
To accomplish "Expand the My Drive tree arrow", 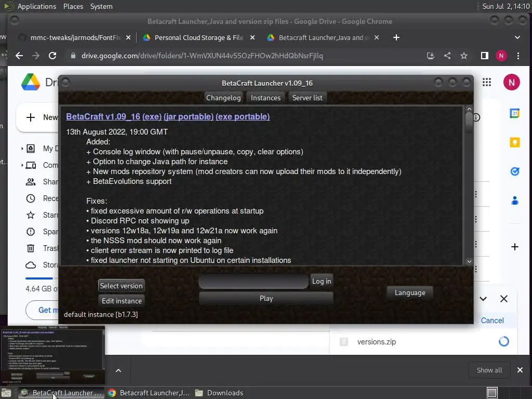I will click(22, 148).
